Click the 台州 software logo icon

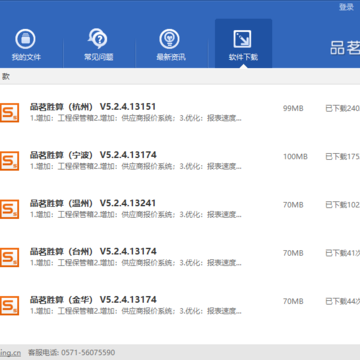(9, 258)
